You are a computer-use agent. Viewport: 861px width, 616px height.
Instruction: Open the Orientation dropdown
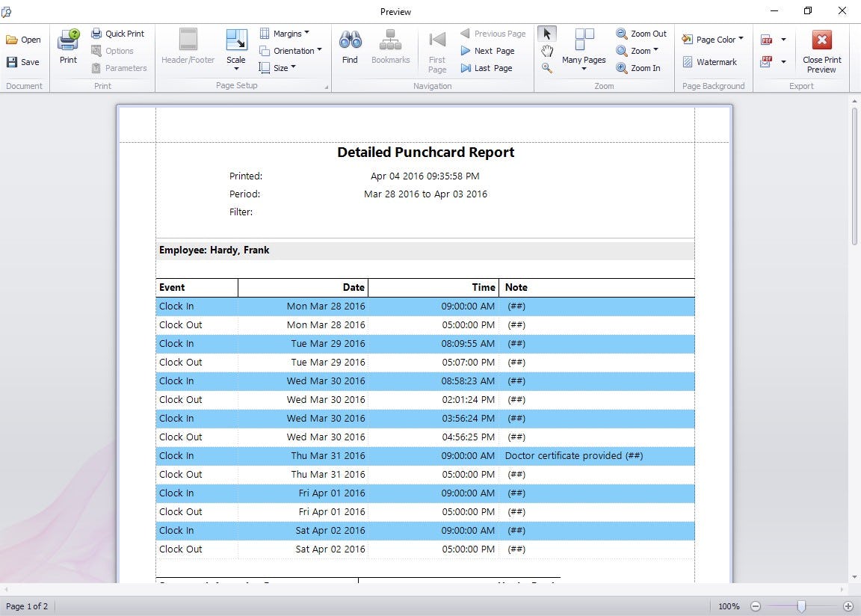(x=291, y=50)
